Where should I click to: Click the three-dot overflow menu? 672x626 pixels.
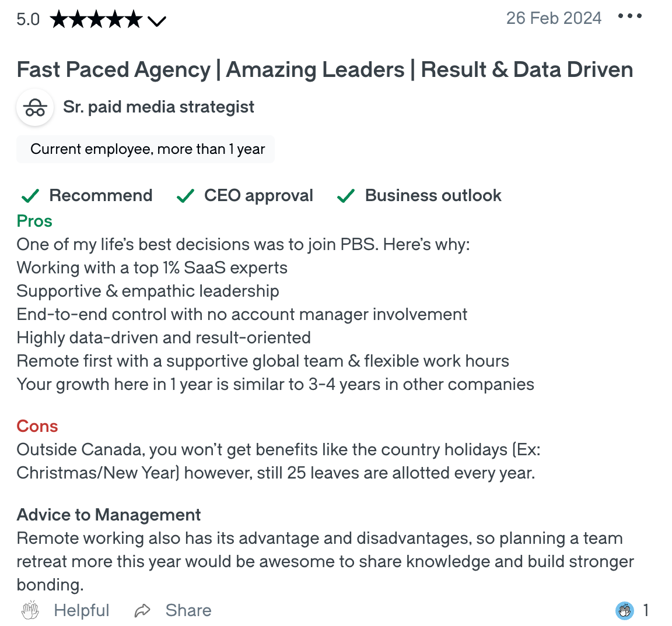629,16
